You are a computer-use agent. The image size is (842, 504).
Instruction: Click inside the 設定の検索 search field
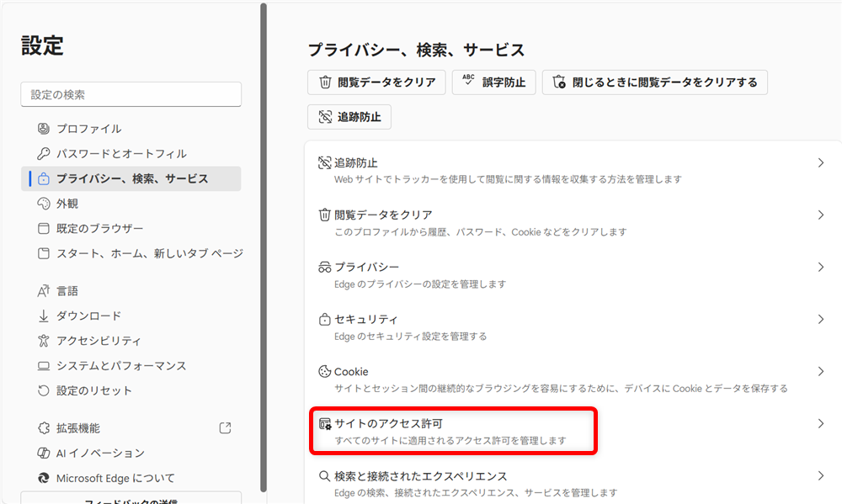[131, 94]
